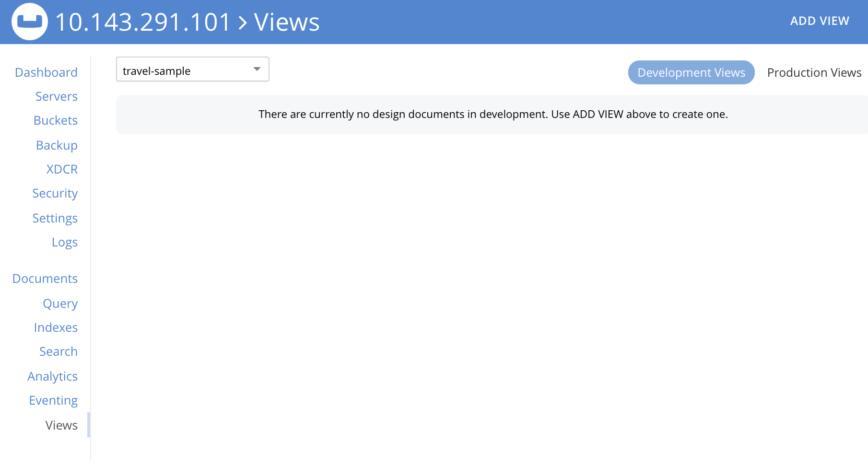Open the Analytics workbench

pos(52,376)
